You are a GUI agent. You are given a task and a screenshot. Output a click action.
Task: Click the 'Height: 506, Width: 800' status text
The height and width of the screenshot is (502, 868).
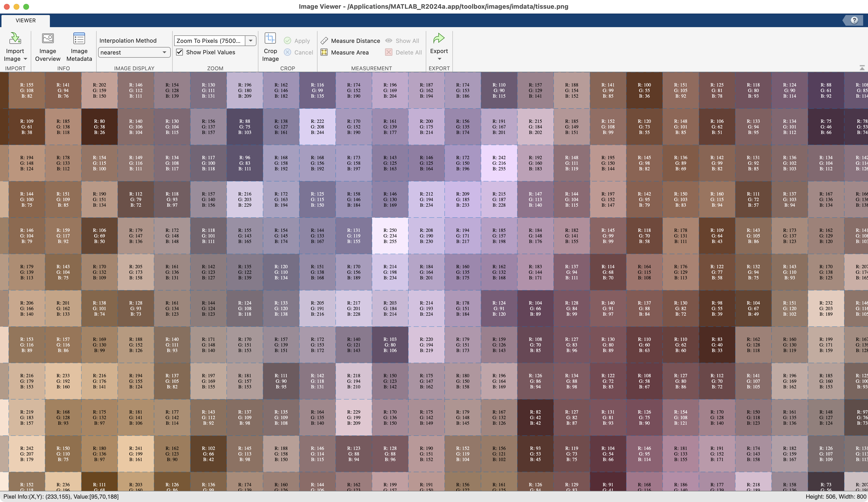[836, 496]
